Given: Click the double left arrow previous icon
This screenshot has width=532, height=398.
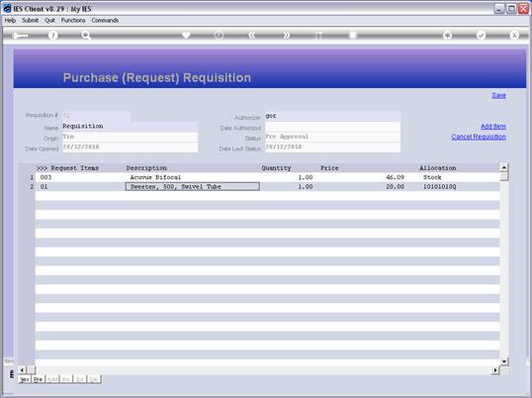Looking at the screenshot, I should click(252, 35).
